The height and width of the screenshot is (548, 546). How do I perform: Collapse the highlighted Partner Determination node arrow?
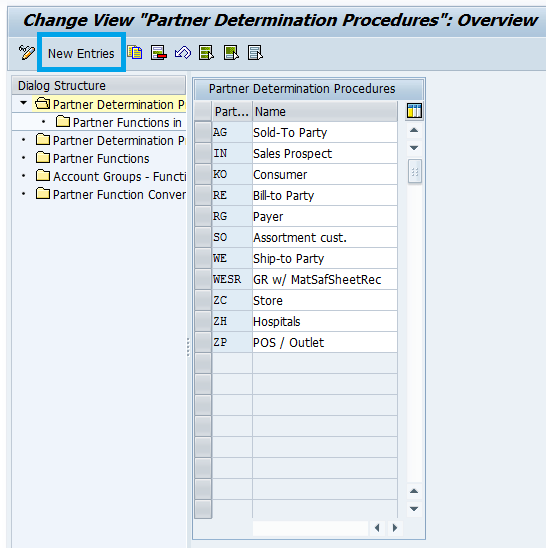point(23,103)
